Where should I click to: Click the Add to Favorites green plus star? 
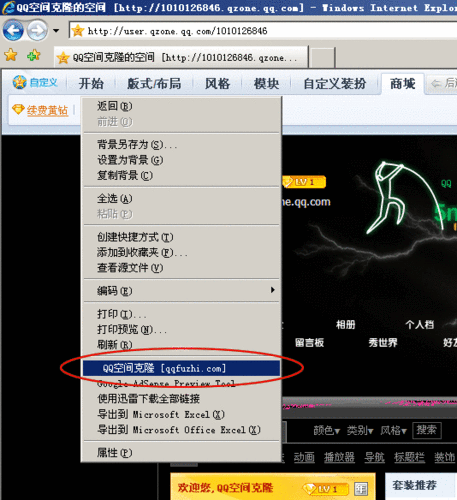(x=33, y=55)
